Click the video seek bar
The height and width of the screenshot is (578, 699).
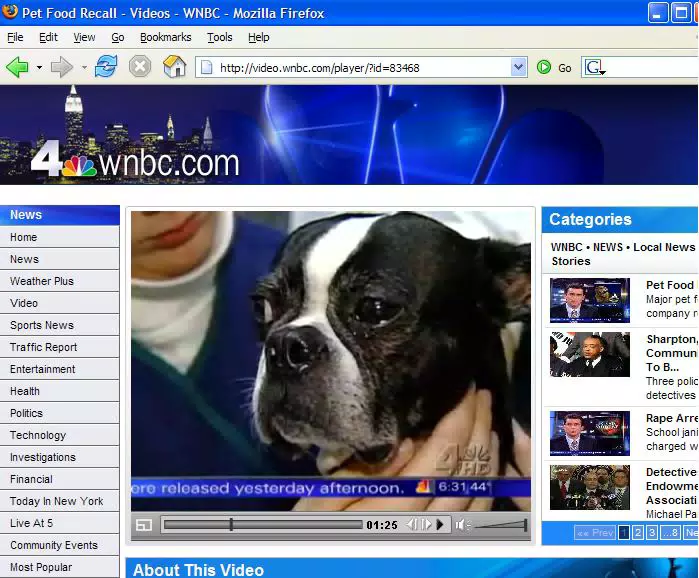[263, 525]
